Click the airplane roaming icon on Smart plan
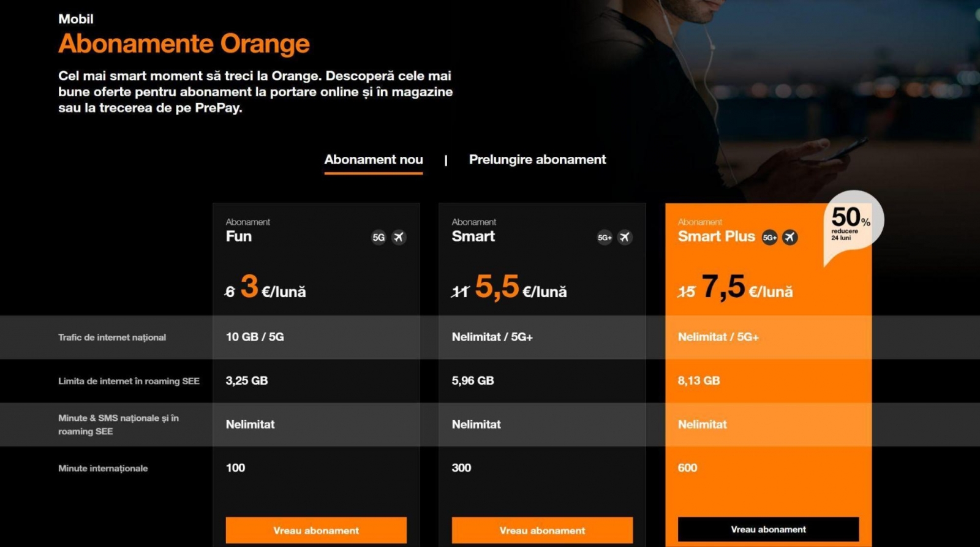 click(625, 237)
